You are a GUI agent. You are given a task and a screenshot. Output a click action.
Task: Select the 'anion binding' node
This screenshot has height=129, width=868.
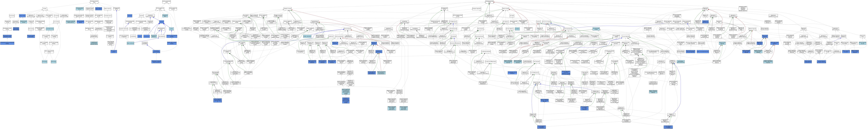coord(56,22)
